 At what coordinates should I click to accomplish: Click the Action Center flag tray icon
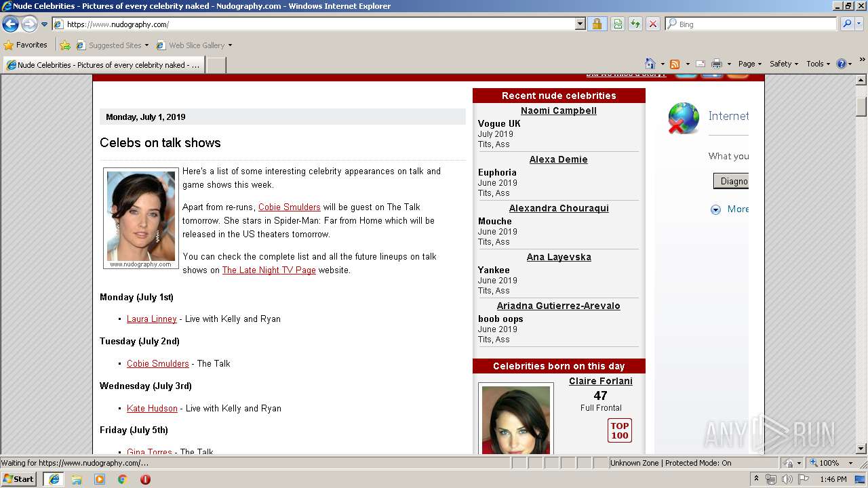(x=803, y=479)
